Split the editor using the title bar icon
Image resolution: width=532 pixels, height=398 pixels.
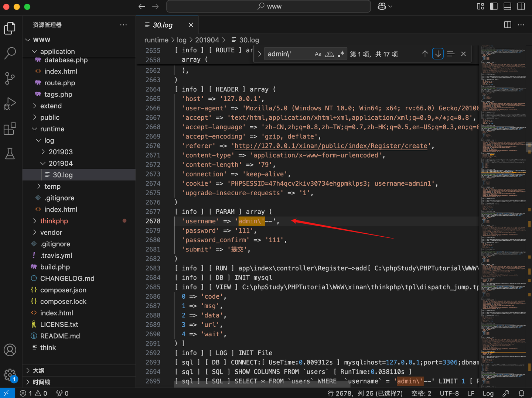(x=507, y=24)
